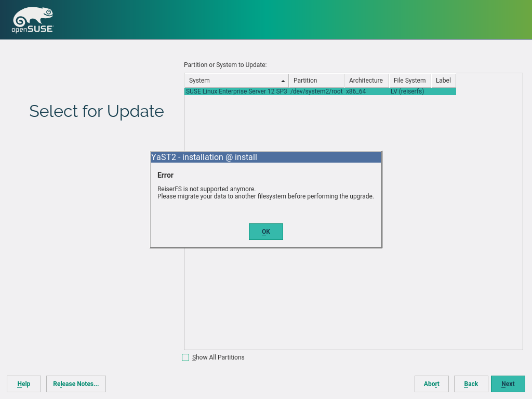
Task: Click the File System column header
Action: 409,81
